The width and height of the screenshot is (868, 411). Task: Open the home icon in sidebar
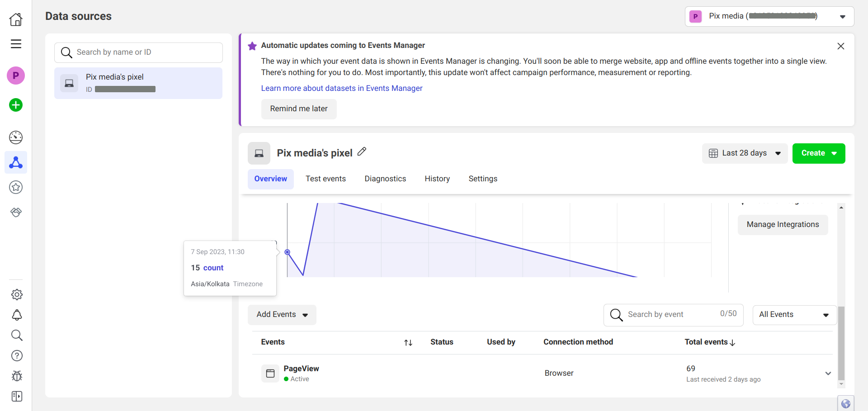pyautogui.click(x=16, y=19)
